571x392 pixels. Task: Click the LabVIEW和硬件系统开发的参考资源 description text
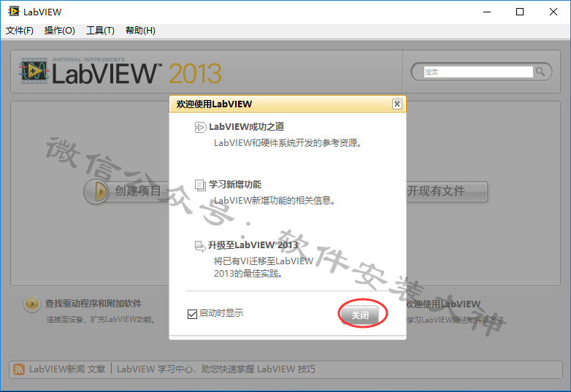pyautogui.click(x=288, y=143)
